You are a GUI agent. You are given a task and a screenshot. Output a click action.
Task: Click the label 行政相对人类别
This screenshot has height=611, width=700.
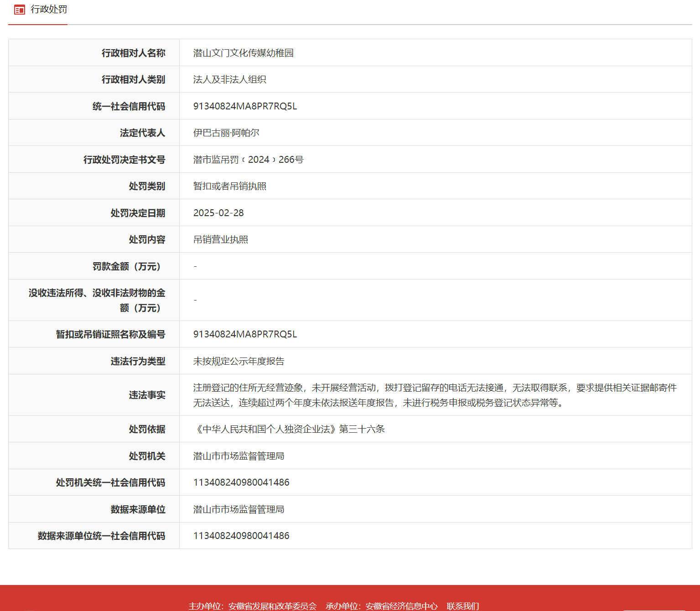(x=134, y=79)
